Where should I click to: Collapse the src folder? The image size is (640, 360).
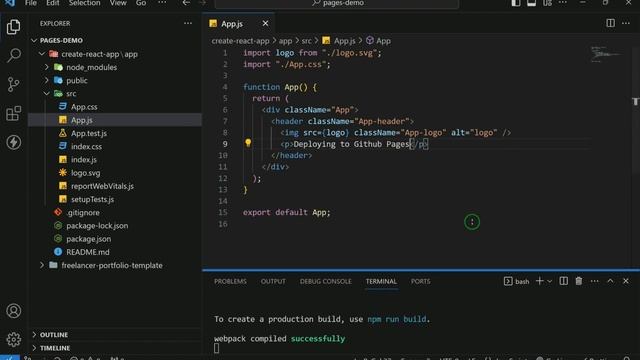point(47,93)
